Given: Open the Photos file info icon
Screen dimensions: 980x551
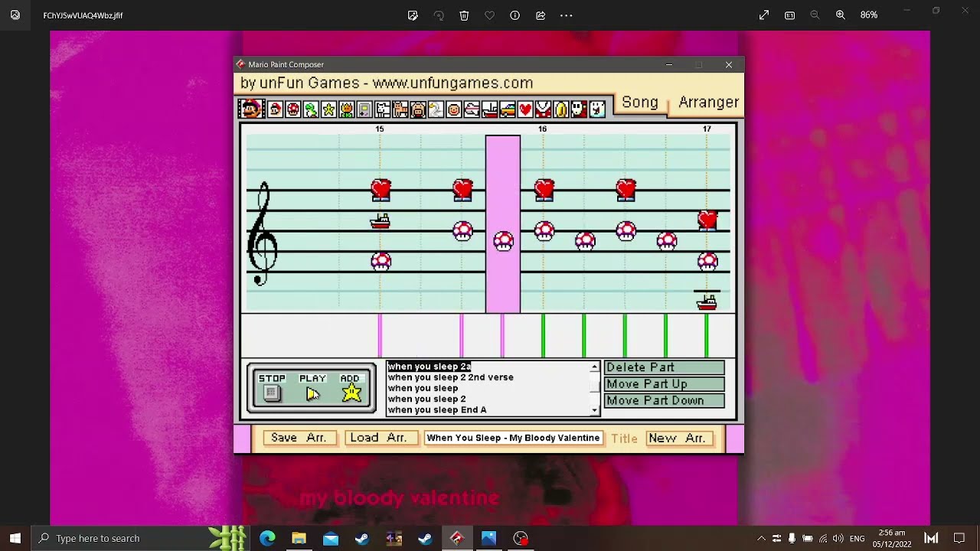Looking at the screenshot, I should click(x=514, y=15).
